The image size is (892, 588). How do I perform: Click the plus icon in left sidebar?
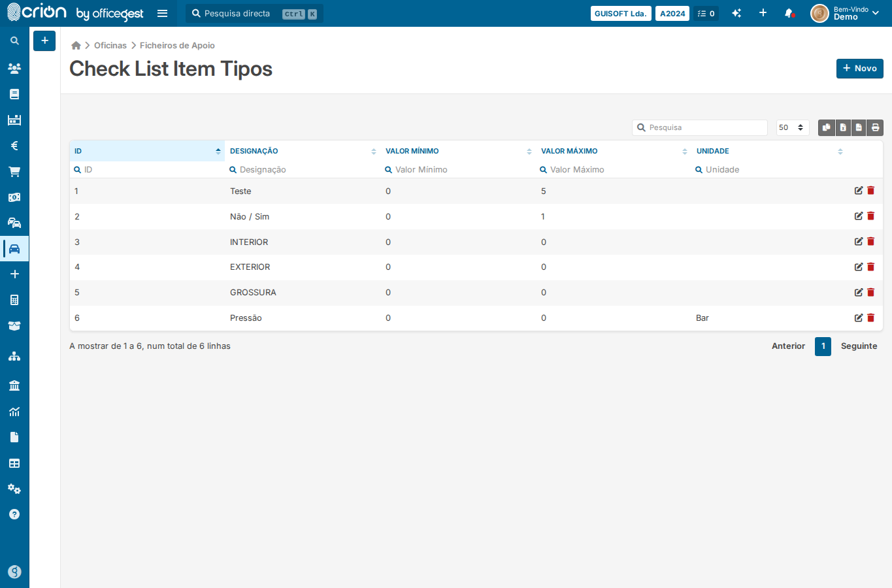tap(14, 274)
